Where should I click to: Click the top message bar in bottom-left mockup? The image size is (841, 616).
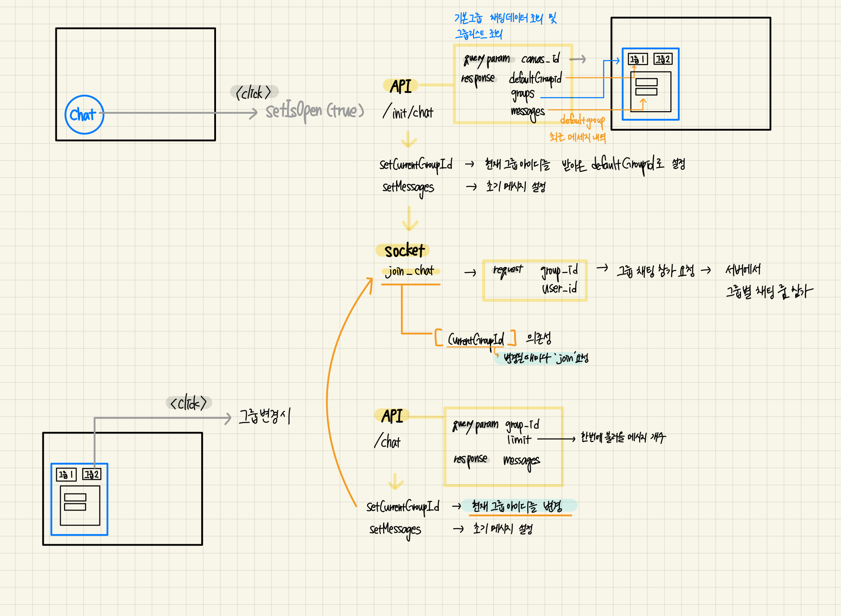[x=75, y=497]
